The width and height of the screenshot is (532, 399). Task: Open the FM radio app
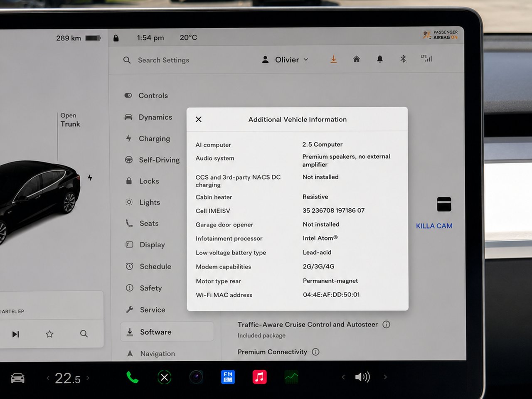[228, 377]
